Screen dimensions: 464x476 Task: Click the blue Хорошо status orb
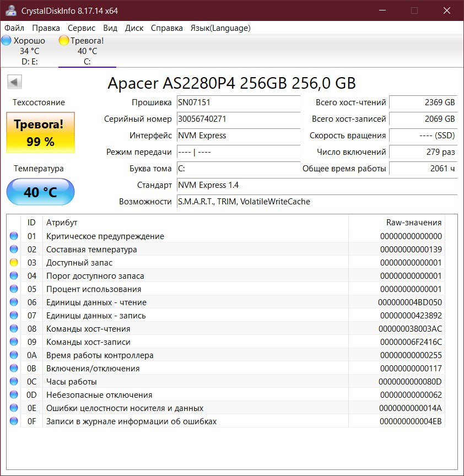[6, 40]
